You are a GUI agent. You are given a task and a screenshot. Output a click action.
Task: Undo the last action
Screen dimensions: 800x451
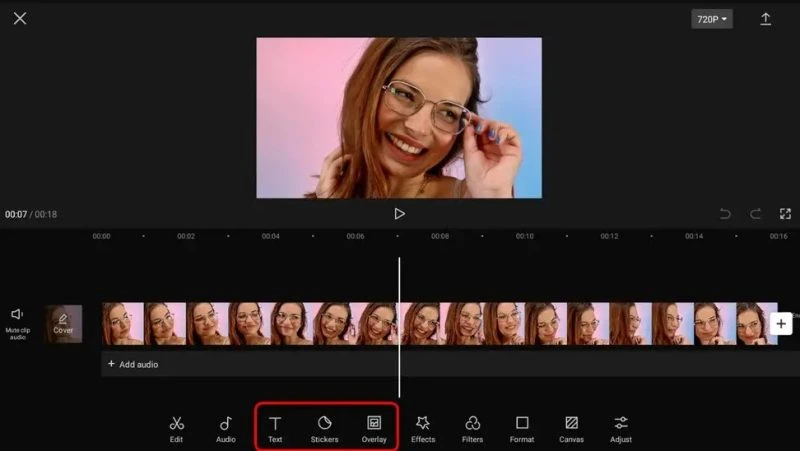(725, 214)
